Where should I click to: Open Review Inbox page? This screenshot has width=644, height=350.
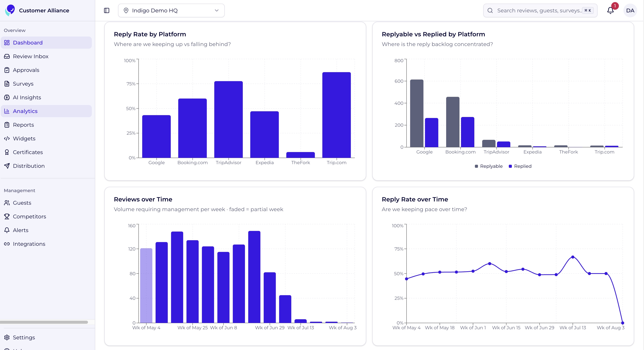(46, 56)
